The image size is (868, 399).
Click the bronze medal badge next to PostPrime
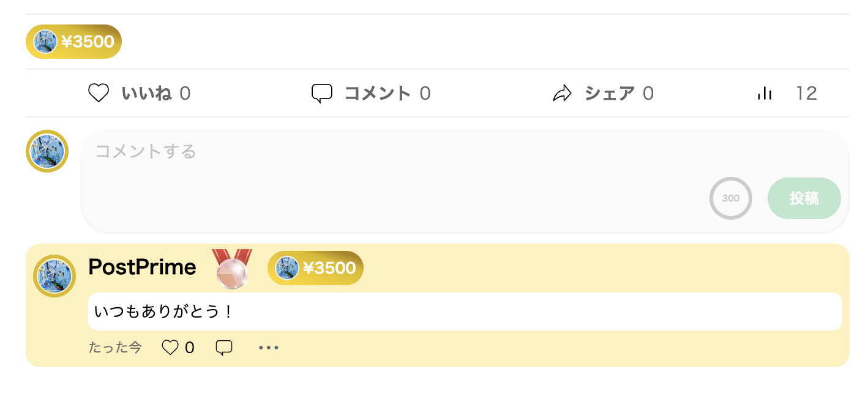(x=232, y=268)
